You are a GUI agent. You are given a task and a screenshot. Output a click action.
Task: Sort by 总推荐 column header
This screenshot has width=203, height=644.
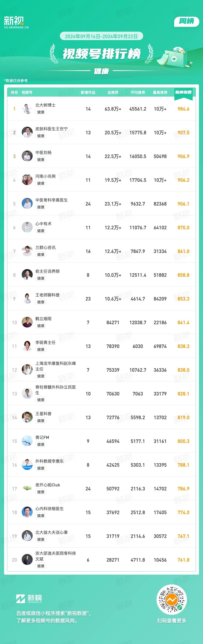(113, 93)
